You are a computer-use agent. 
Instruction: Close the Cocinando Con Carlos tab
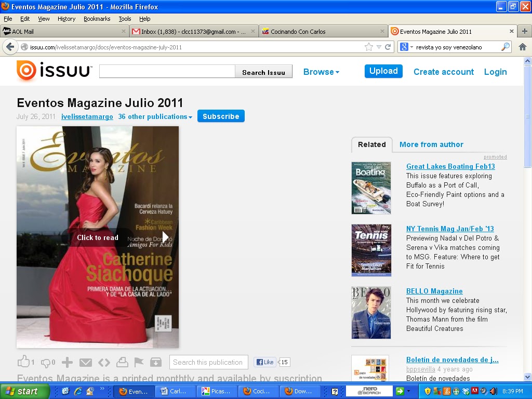tap(382, 31)
